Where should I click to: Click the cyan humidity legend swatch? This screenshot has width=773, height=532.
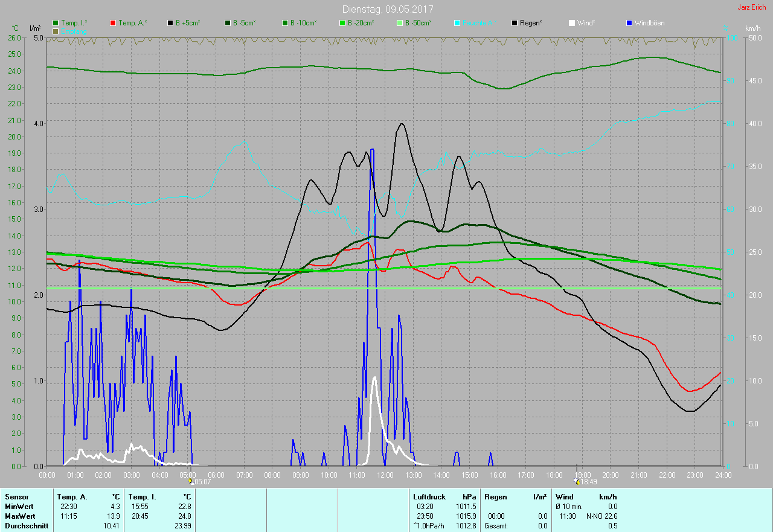(x=457, y=23)
